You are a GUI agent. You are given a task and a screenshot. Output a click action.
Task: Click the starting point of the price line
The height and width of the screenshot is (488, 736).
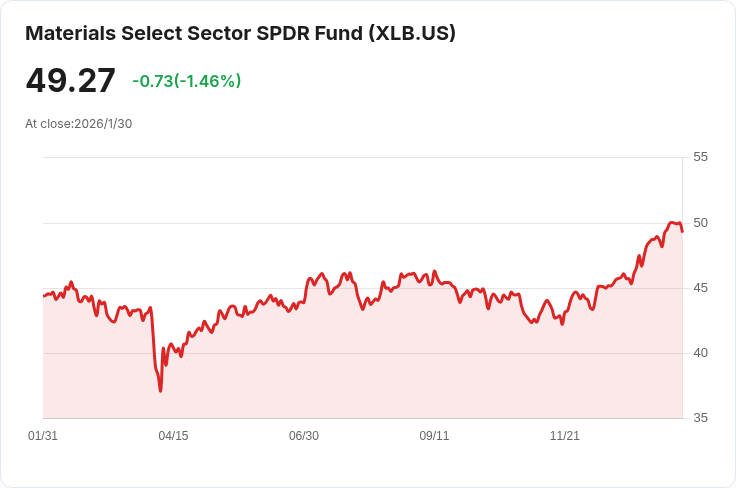pos(44,295)
